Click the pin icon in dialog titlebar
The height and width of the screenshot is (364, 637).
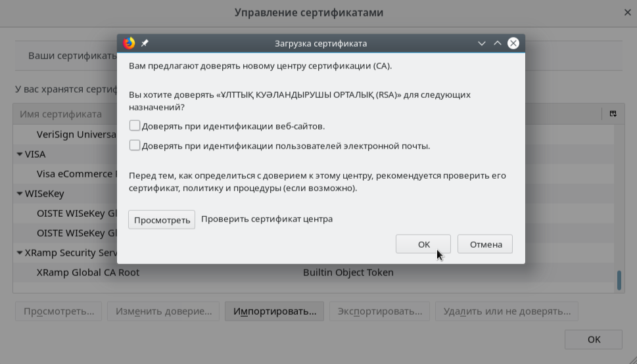point(145,43)
